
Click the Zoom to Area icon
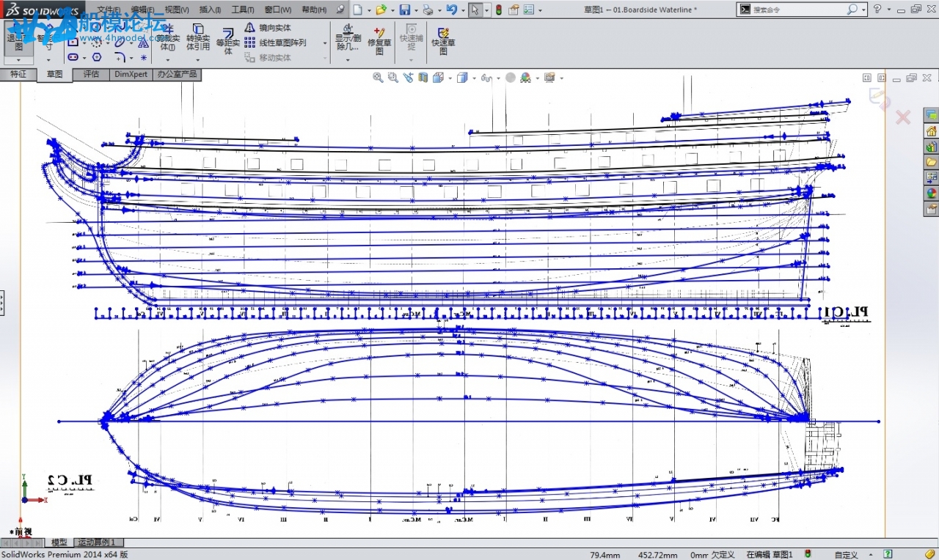pos(393,78)
